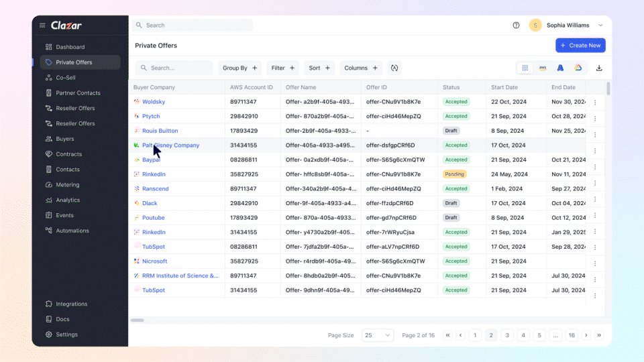This screenshot has width=644, height=362.
Task: Go to page 16
Action: click(572, 335)
